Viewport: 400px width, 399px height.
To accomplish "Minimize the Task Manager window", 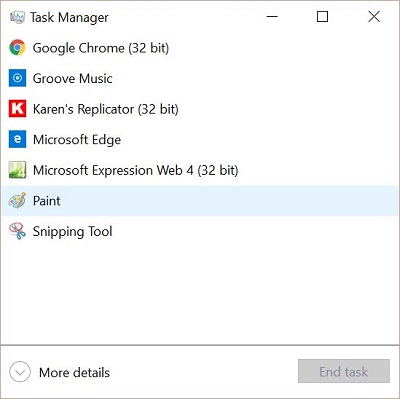I will (272, 16).
